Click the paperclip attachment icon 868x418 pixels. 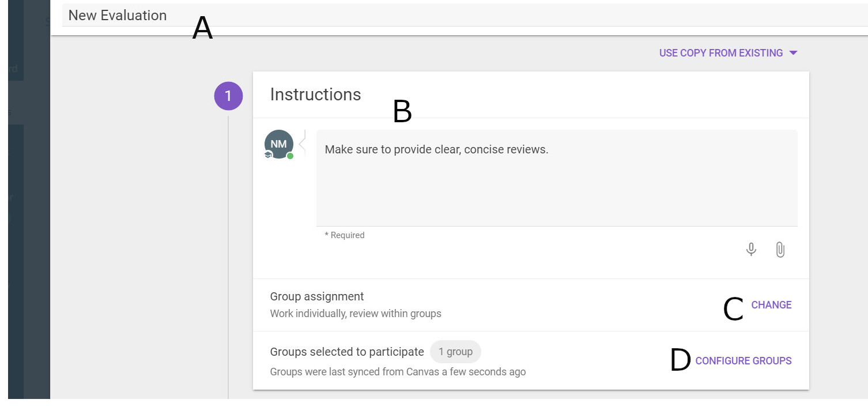point(780,250)
